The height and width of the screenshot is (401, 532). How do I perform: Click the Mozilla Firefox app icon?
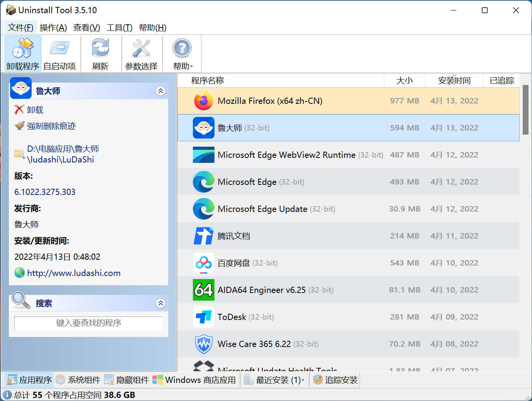tap(204, 101)
